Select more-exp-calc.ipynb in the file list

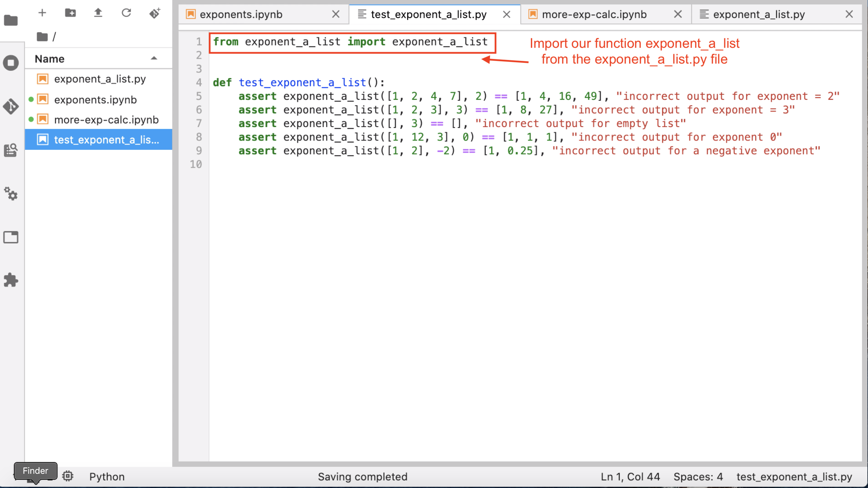tap(106, 120)
